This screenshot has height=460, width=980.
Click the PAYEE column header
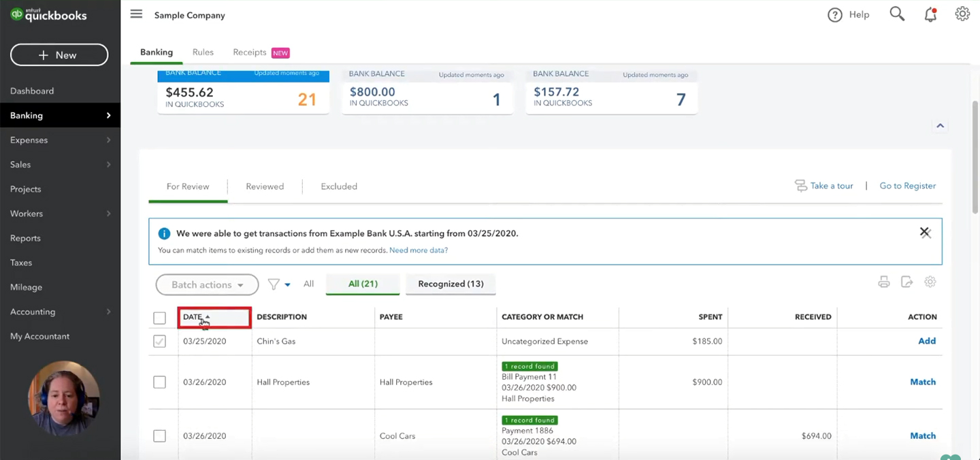391,317
